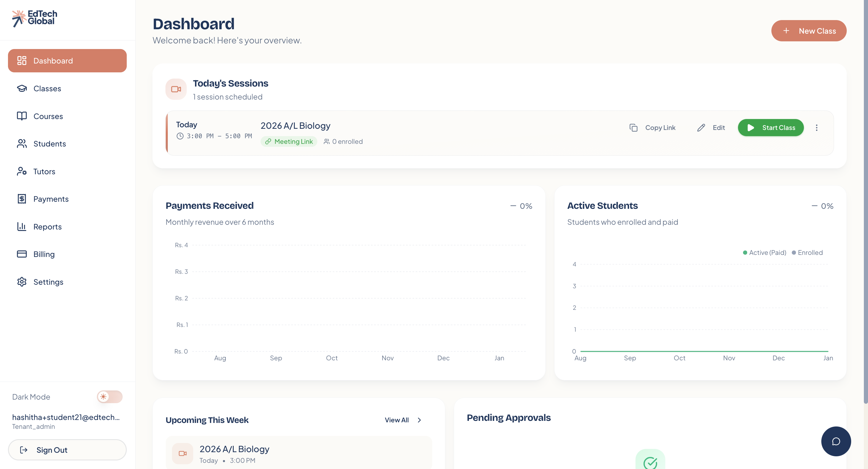
Task: Click the graduation cap Classes icon
Action: tap(22, 88)
